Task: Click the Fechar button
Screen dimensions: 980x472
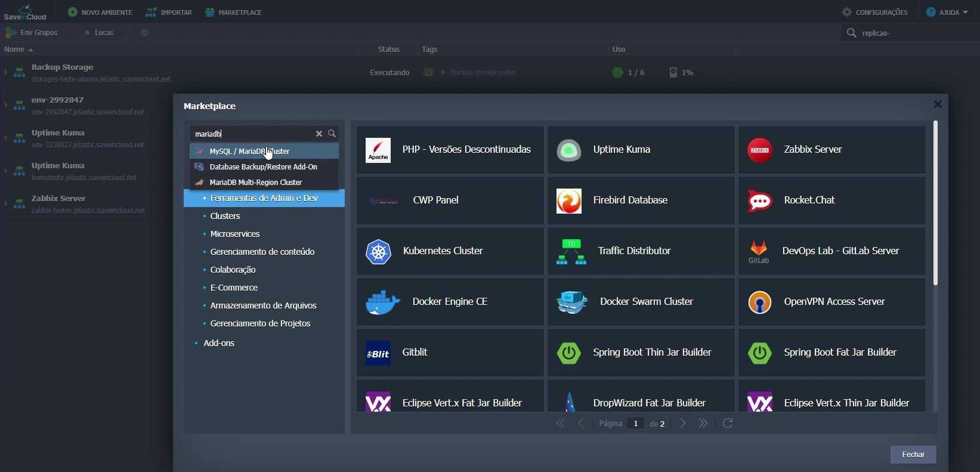Action: (913, 455)
